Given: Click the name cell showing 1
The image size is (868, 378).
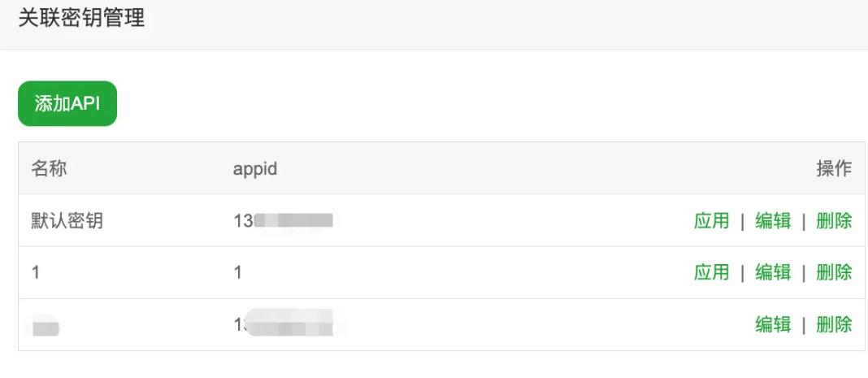Looking at the screenshot, I should pos(36,272).
